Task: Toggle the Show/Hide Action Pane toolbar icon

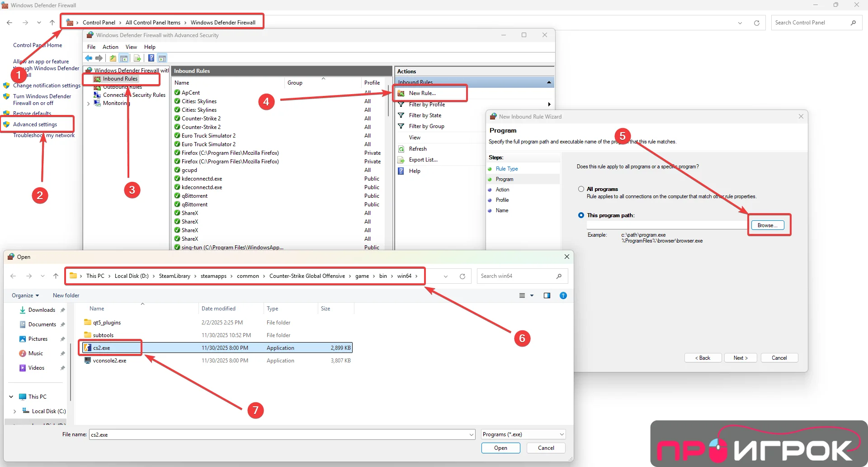Action: (162, 58)
